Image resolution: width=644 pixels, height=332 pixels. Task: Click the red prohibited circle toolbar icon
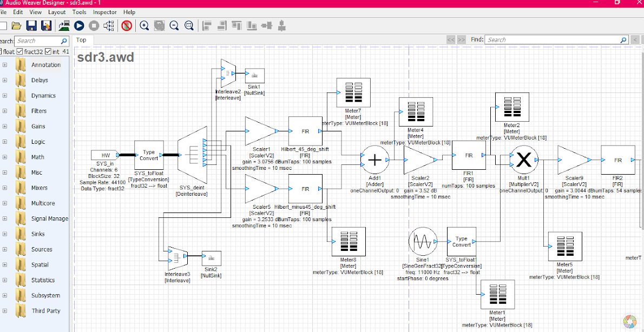coord(127,25)
